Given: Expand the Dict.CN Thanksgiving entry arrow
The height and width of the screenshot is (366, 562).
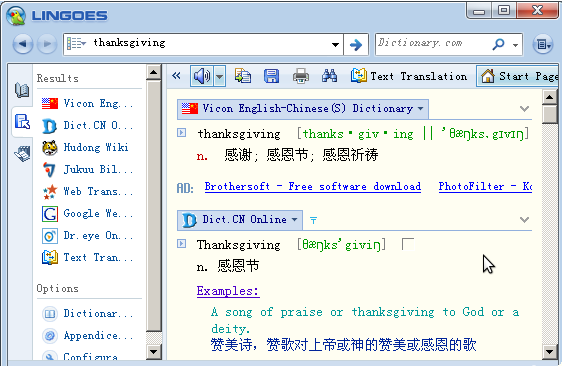Looking at the screenshot, I should (182, 244).
